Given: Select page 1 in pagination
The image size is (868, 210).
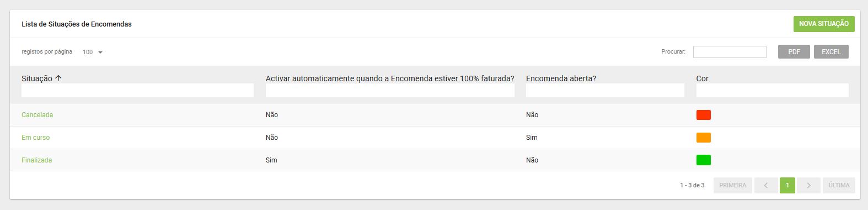Looking at the screenshot, I should point(787,185).
